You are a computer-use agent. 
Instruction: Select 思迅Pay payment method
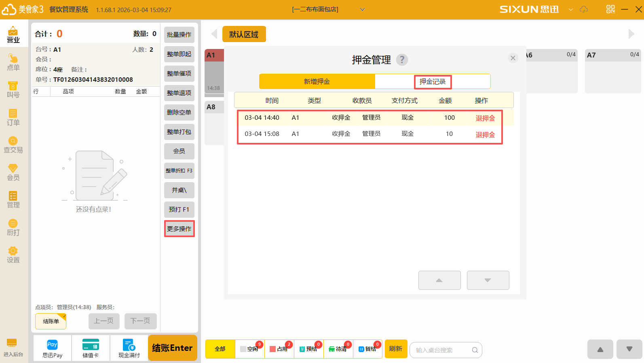(x=52, y=348)
